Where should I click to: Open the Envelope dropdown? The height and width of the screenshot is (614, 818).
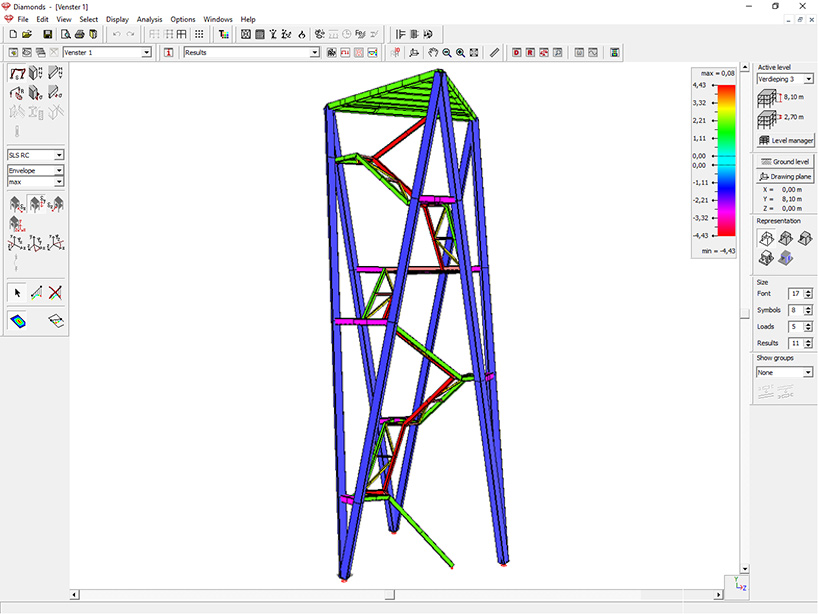pyautogui.click(x=59, y=171)
